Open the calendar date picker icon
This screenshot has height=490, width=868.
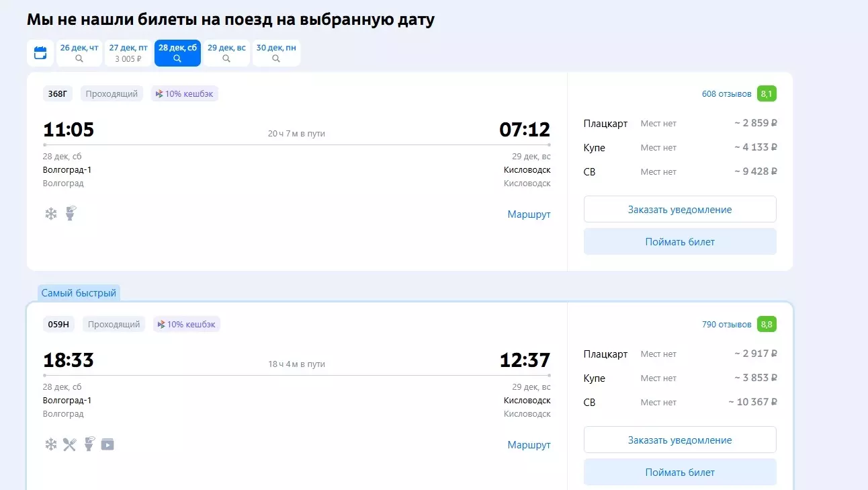[40, 53]
